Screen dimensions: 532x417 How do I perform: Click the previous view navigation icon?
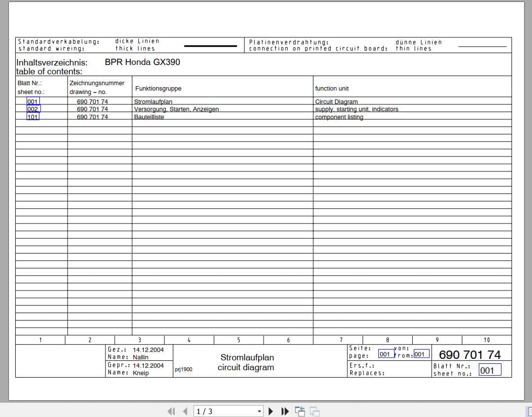pos(300,411)
